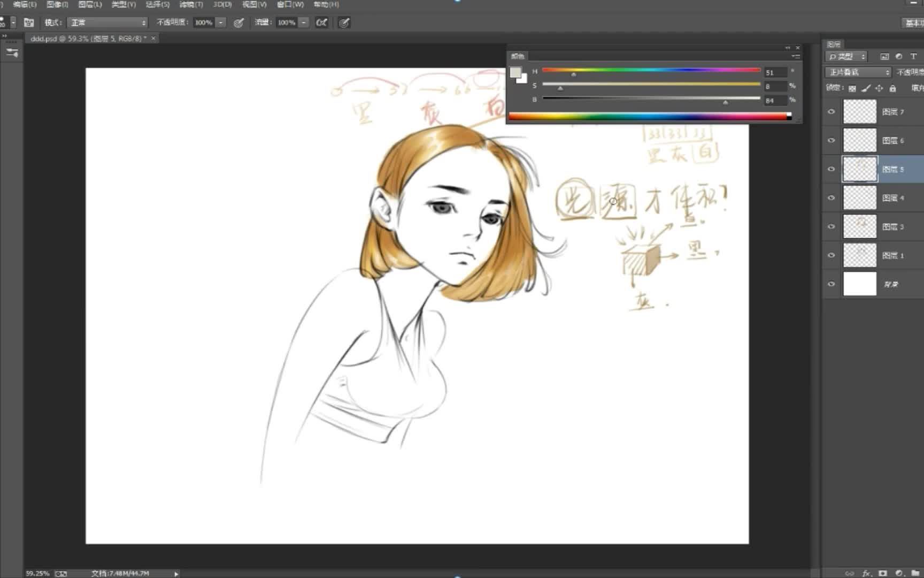Open the 窗口(W) menu
Screen dimensions: 924x578
[x=290, y=4]
